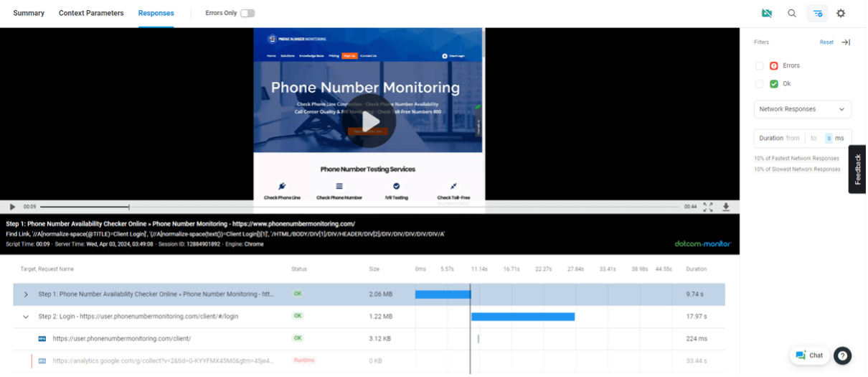The width and height of the screenshot is (868, 377).
Task: Open the help question mark button
Action: click(842, 355)
